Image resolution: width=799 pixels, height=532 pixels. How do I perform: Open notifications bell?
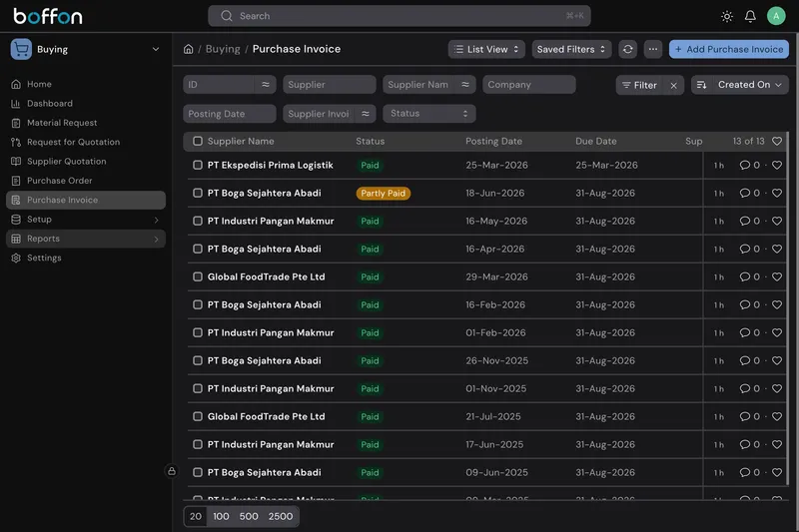click(750, 16)
